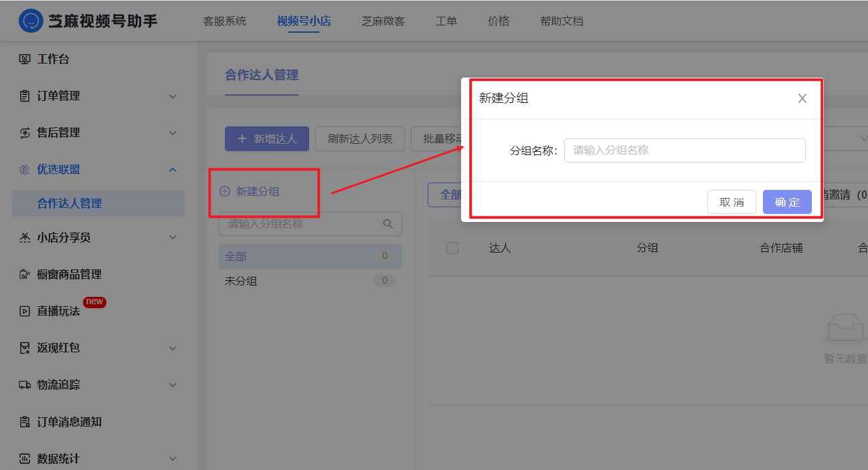868x470 pixels.
Task: Click the 数据统计 chart icon
Action: 25,459
